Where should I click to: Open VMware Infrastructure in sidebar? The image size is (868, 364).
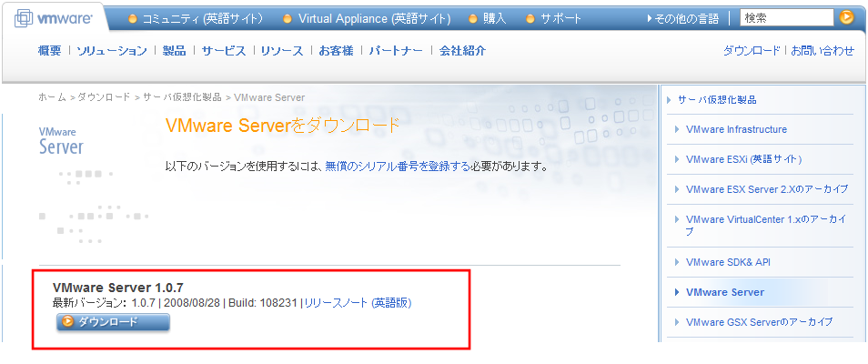(736, 129)
